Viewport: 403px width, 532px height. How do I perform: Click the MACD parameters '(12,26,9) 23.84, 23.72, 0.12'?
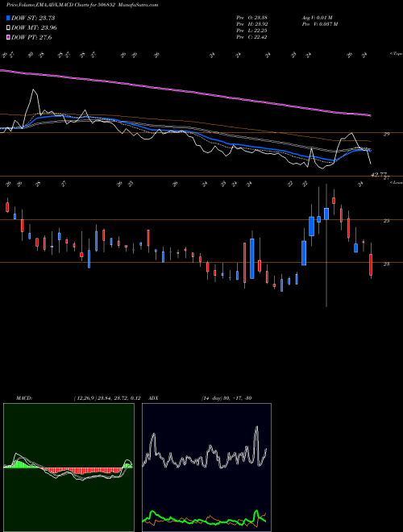point(107,398)
